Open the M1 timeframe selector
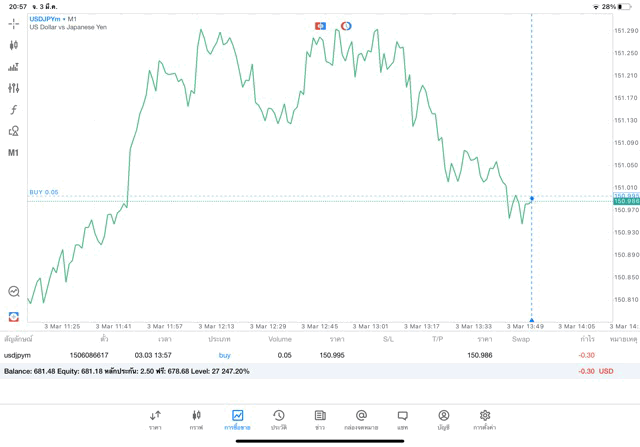 tap(13, 153)
